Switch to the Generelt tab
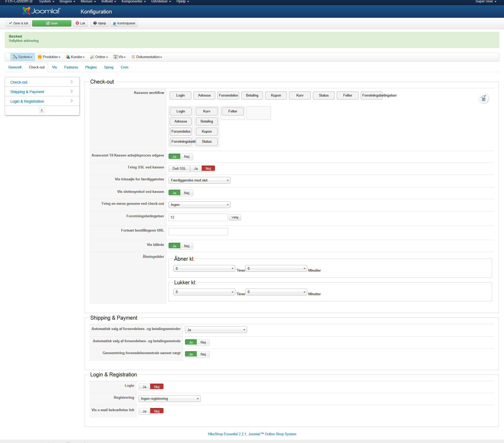 [15, 67]
